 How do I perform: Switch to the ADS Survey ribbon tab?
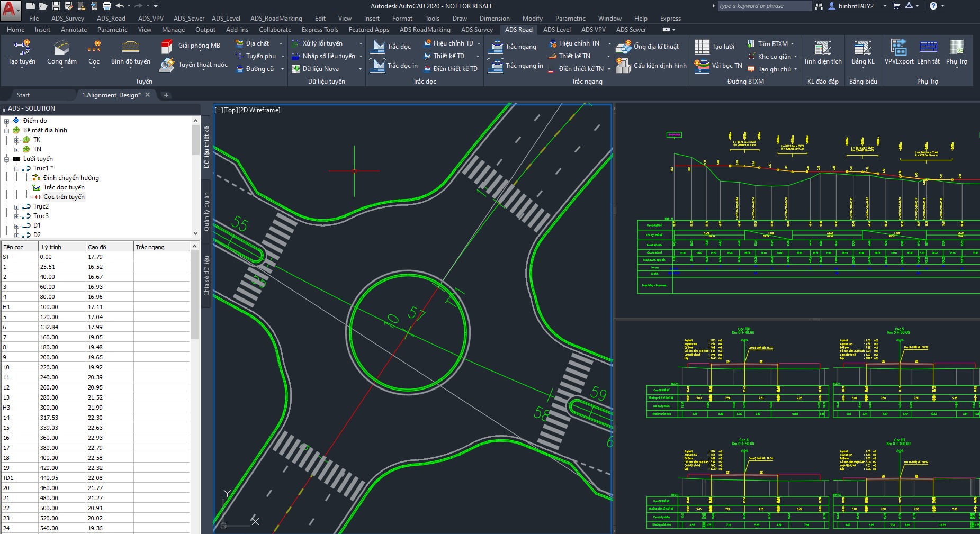[476, 30]
